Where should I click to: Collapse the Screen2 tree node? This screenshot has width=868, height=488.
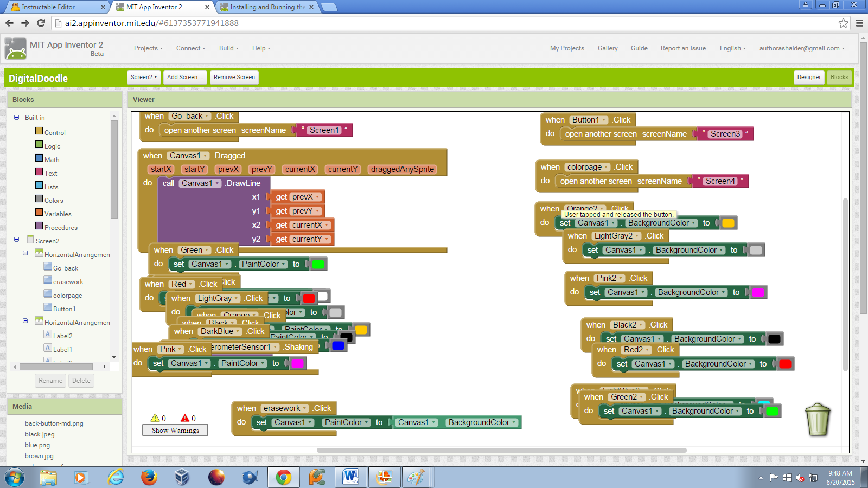coord(16,239)
